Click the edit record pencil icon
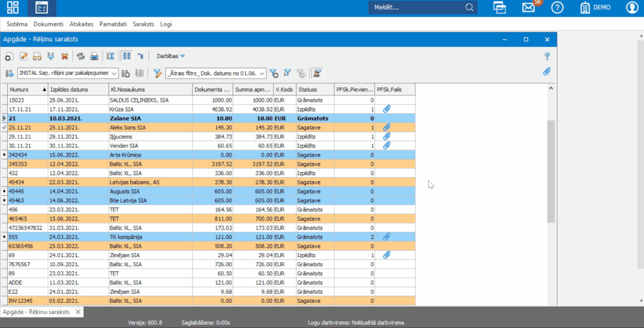The width and height of the screenshot is (644, 328). pos(24,57)
